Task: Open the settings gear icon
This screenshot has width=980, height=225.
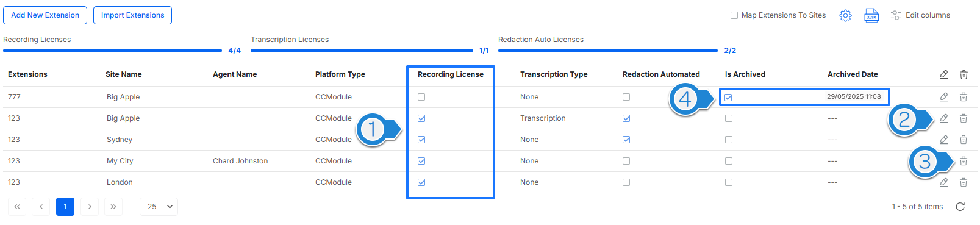Action: (x=845, y=15)
